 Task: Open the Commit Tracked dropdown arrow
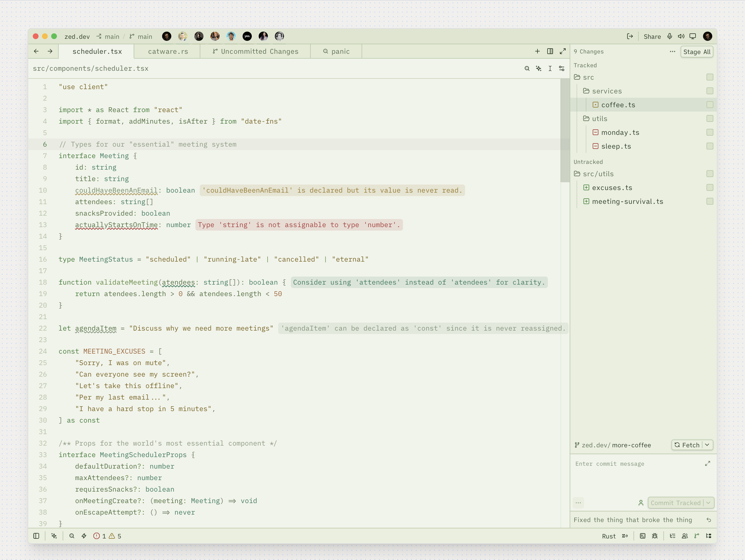coord(708,503)
